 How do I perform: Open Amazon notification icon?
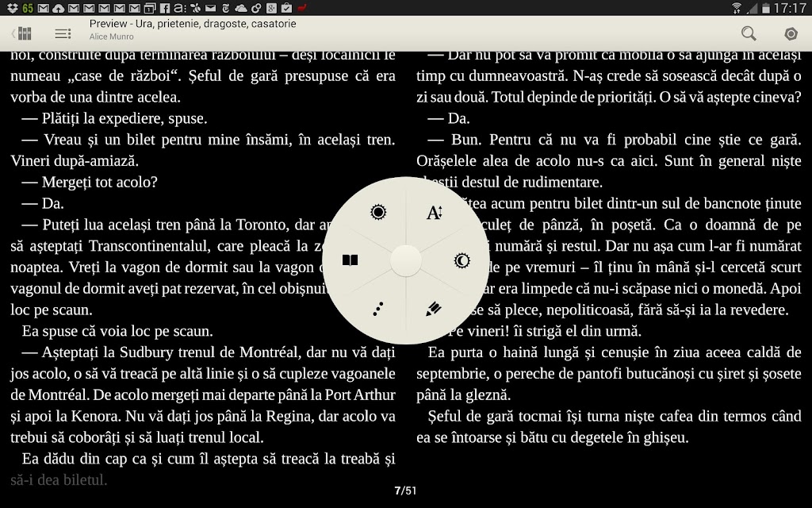180,8
